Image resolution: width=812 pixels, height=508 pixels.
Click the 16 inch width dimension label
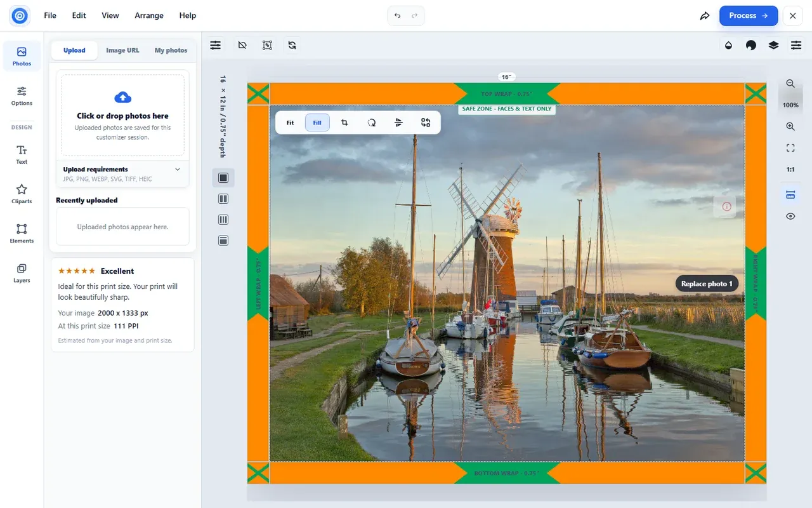click(506, 77)
